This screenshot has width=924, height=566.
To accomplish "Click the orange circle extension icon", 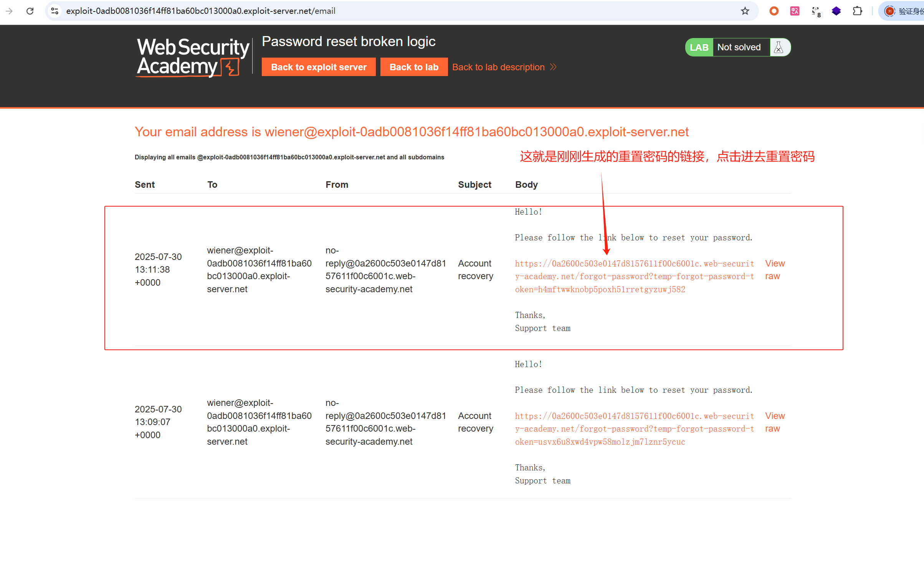I will tap(774, 11).
